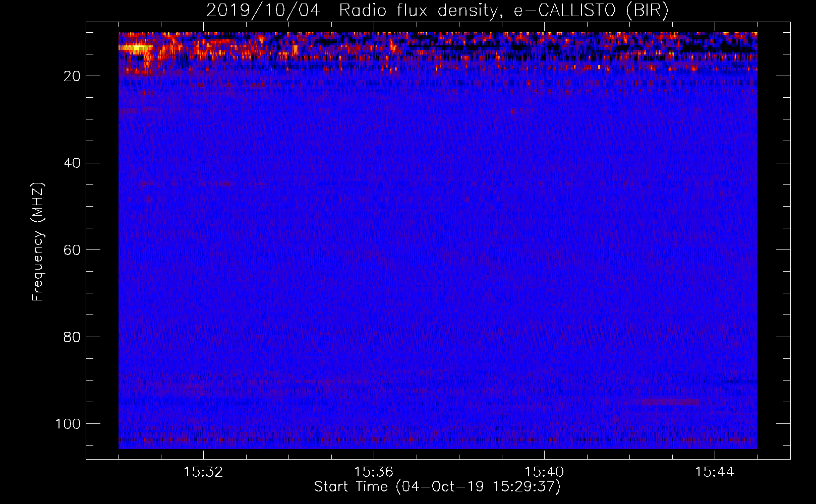This screenshot has height=504, width=816.
Task: Click the 80 MHz frequency tick label
Action: click(x=72, y=337)
